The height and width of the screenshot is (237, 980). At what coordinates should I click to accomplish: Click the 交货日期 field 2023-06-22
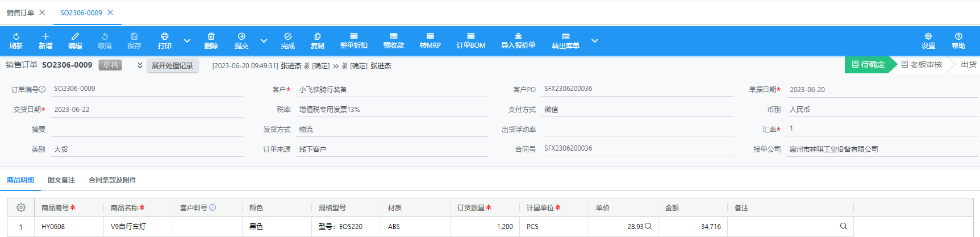click(x=147, y=110)
